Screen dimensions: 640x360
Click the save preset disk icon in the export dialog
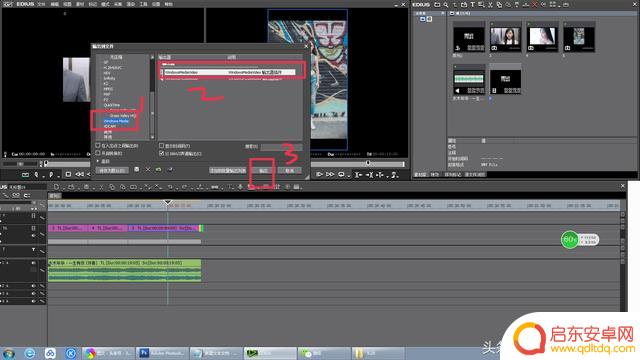point(137,169)
